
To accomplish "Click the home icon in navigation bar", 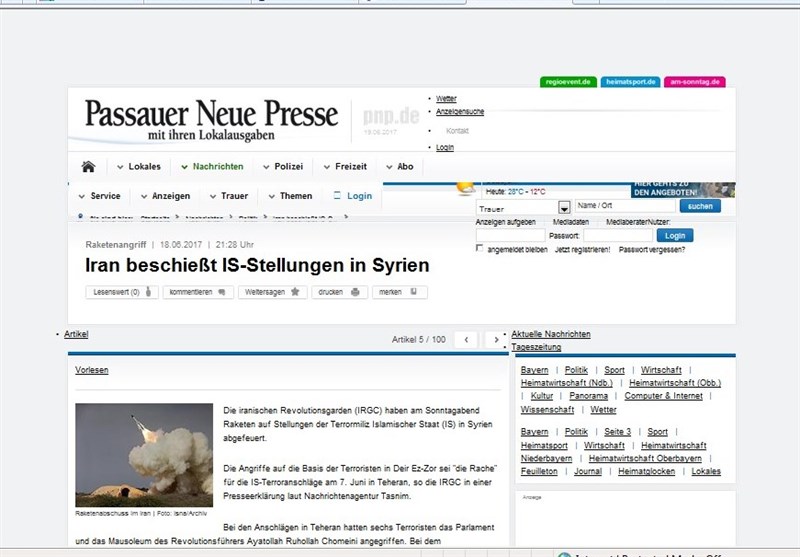I will pos(88,167).
